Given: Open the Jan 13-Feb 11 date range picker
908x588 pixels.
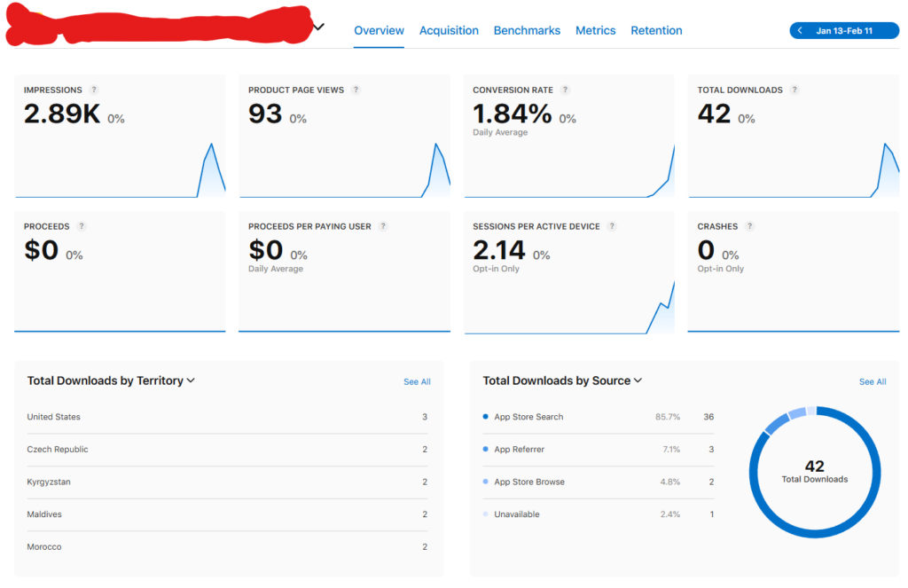Looking at the screenshot, I should [844, 31].
